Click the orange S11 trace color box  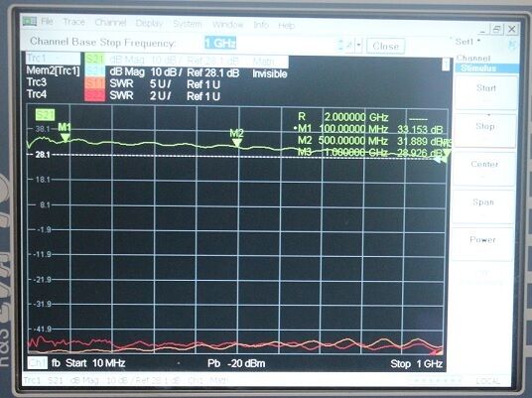point(94,83)
